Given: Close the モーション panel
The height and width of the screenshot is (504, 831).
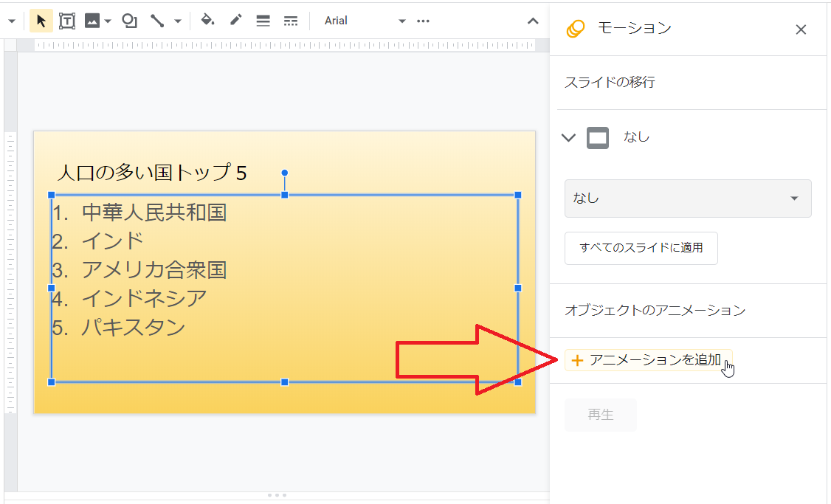Looking at the screenshot, I should 801,30.
